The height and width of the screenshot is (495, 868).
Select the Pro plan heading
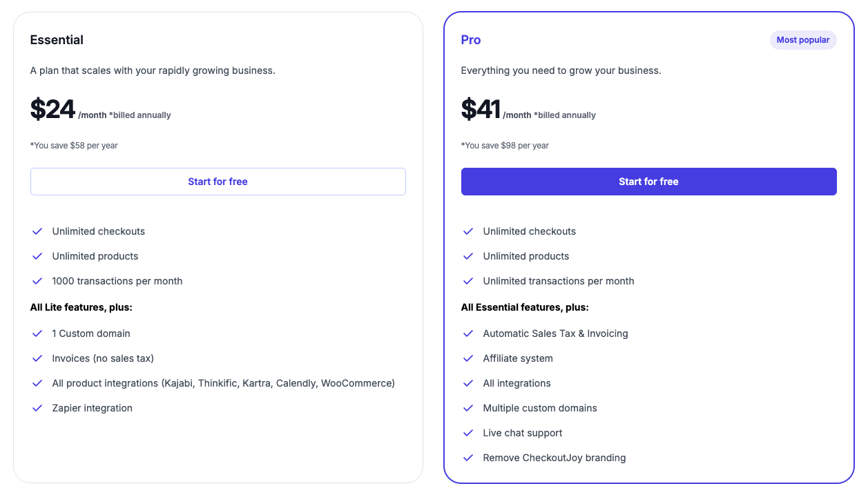coord(471,40)
